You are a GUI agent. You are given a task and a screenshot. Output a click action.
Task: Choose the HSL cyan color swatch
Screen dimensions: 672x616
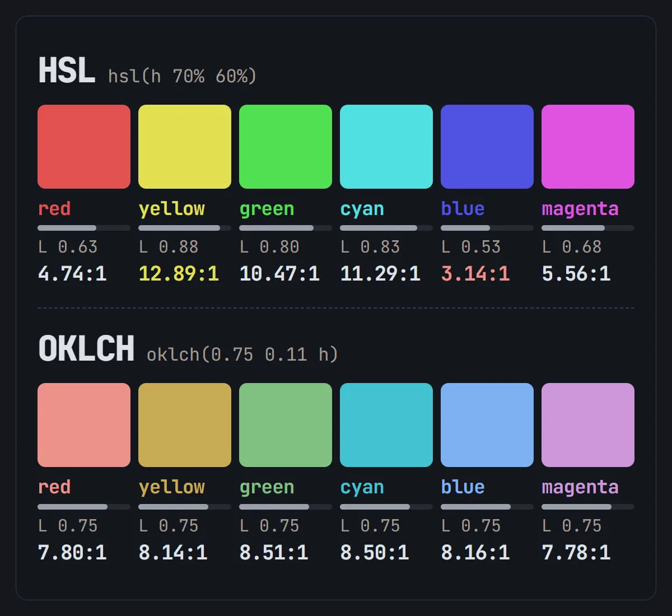(386, 147)
